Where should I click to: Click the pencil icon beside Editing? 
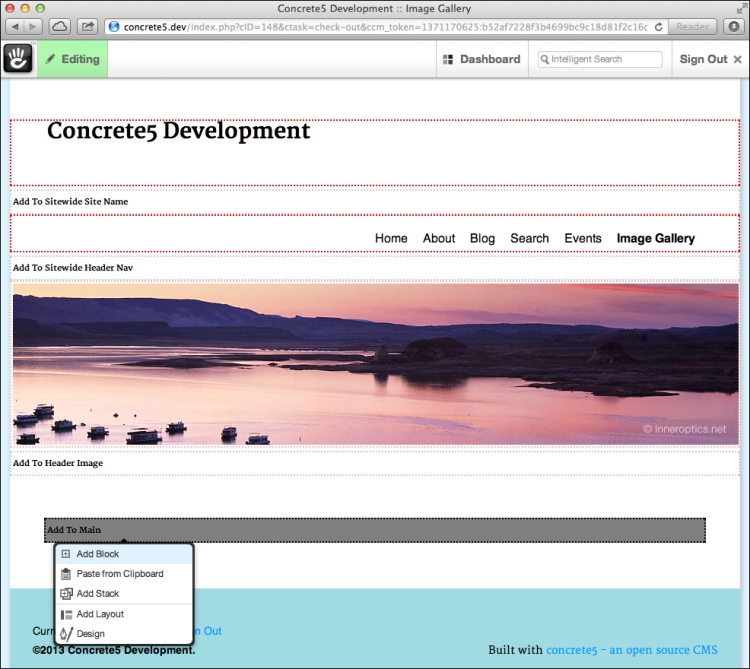[x=50, y=59]
